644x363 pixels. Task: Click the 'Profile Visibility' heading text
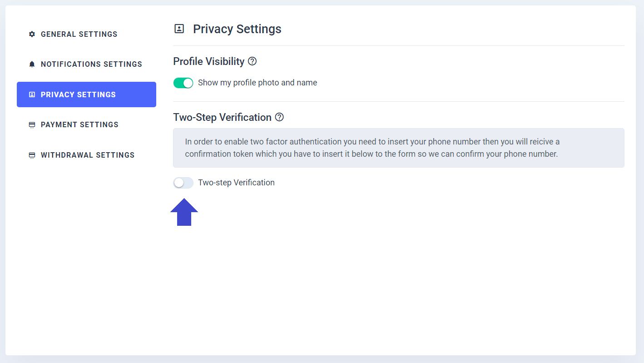coord(209,61)
